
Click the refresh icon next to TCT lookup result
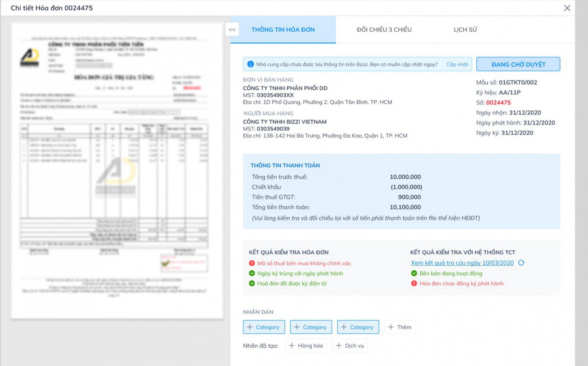click(522, 263)
